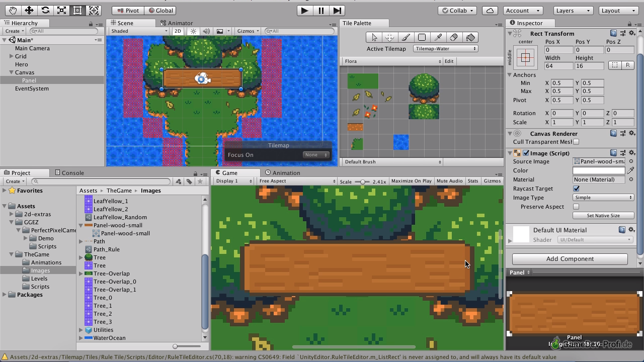Screen dimensions: 644x362
Task: Select the Hand tool in the toolbar
Action: coord(13,10)
